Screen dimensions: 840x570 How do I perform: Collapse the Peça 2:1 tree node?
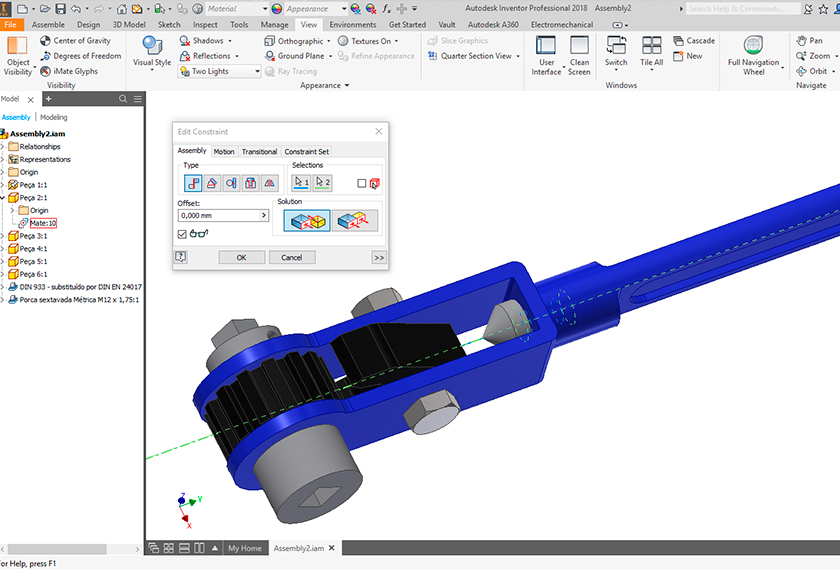pyautogui.click(x=3, y=198)
